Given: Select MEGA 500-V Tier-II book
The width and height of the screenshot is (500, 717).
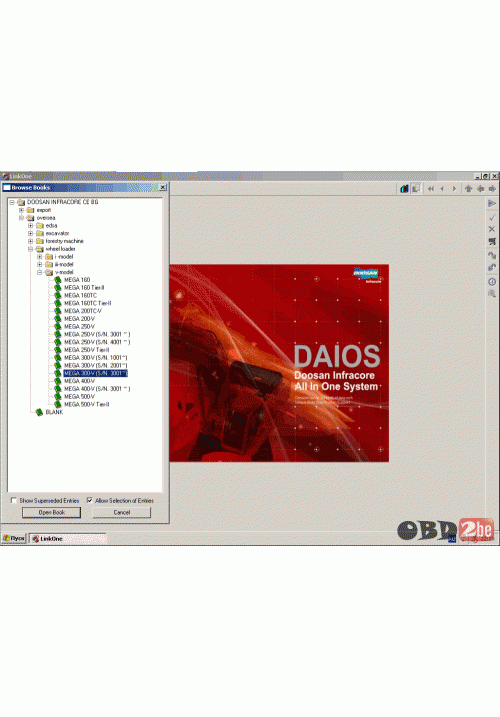Looking at the screenshot, I should [x=86, y=404].
